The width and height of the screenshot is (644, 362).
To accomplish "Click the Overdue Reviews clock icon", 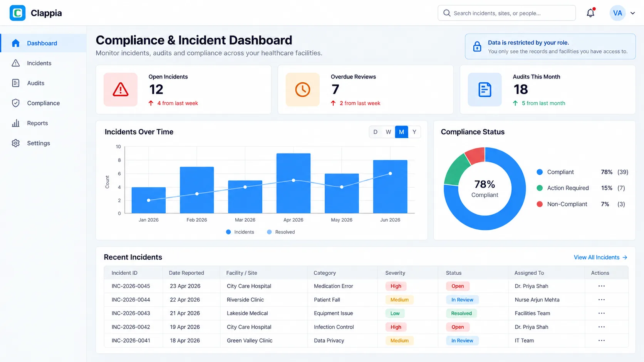I will [303, 90].
